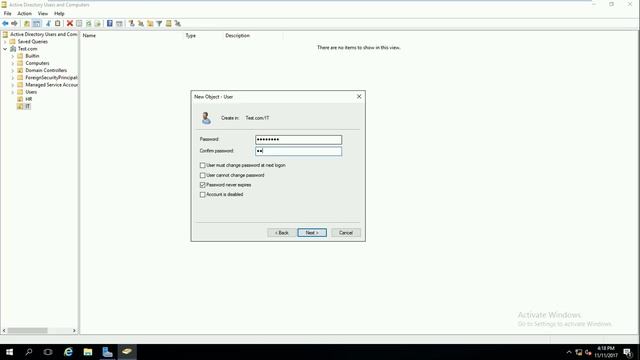Expand the Builtin container

pos(13,56)
